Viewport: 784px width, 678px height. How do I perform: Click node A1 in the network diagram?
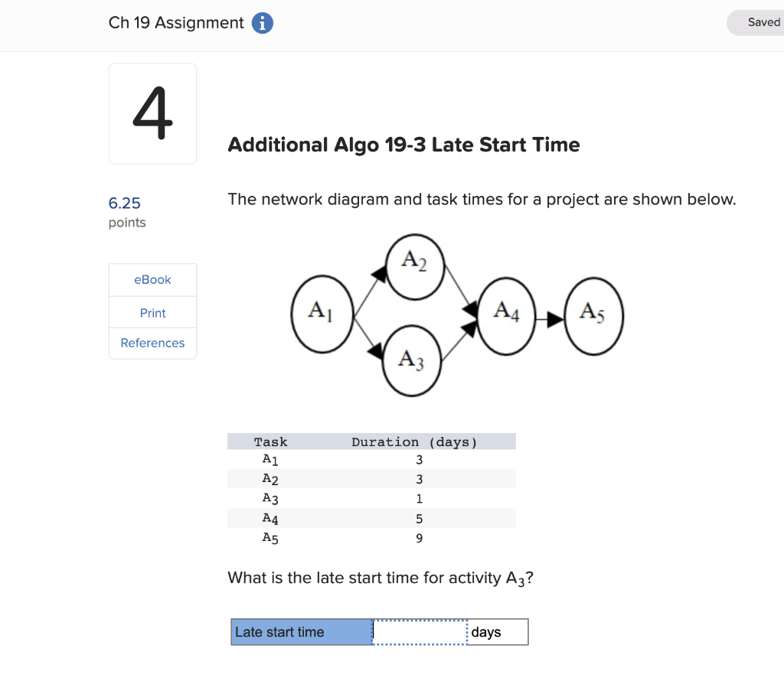[322, 312]
